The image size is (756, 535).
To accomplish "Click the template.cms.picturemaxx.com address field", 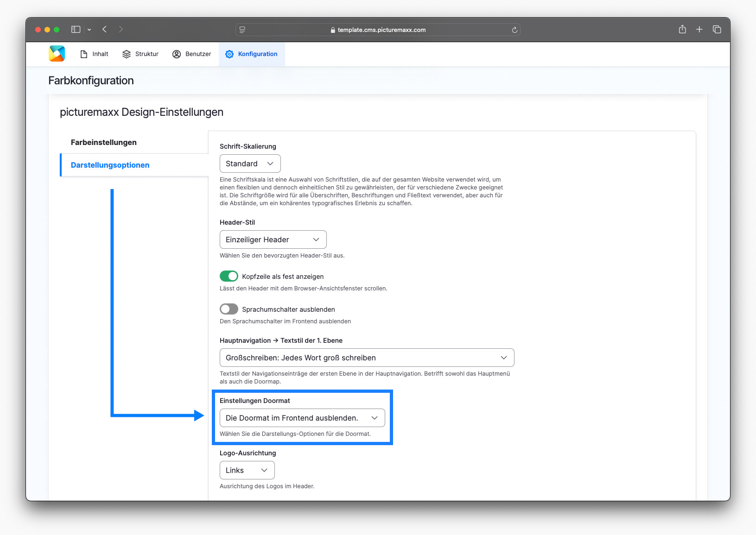I will pos(378,30).
